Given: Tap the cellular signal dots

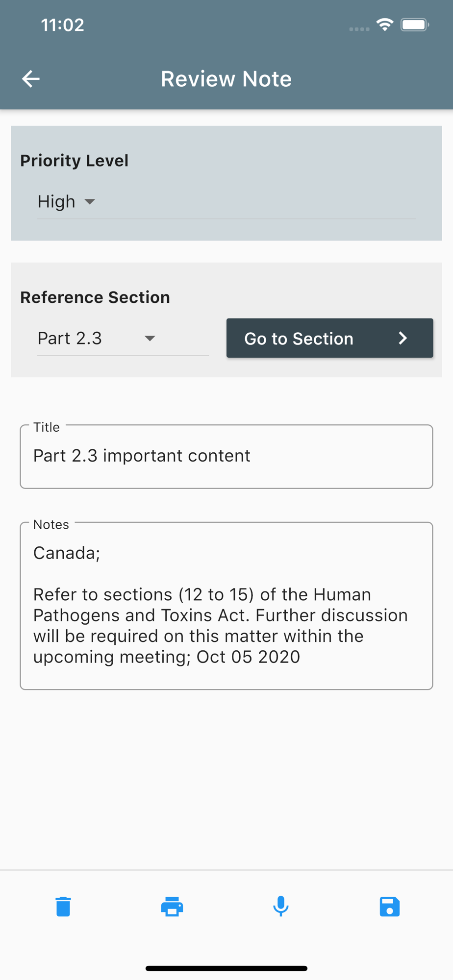Looking at the screenshot, I should 359,29.
